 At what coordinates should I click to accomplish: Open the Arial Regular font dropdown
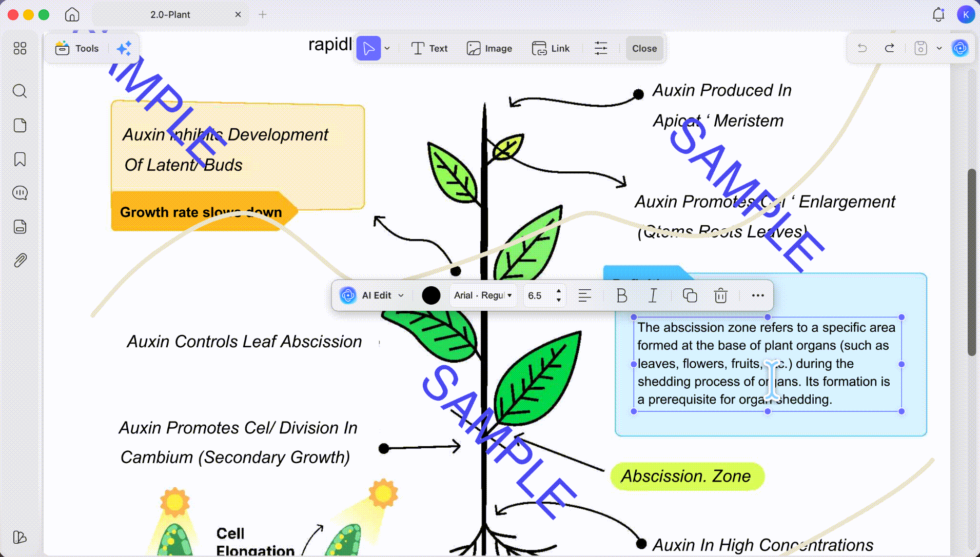coord(483,295)
